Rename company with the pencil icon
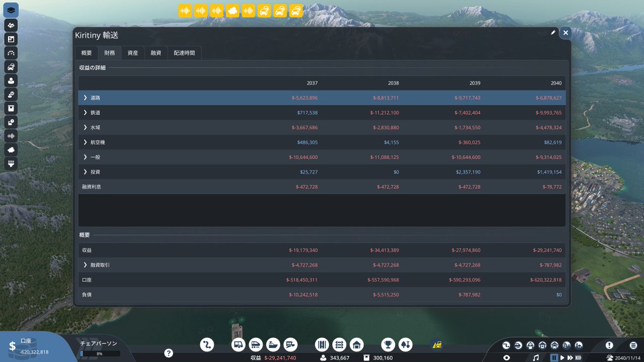 point(553,33)
